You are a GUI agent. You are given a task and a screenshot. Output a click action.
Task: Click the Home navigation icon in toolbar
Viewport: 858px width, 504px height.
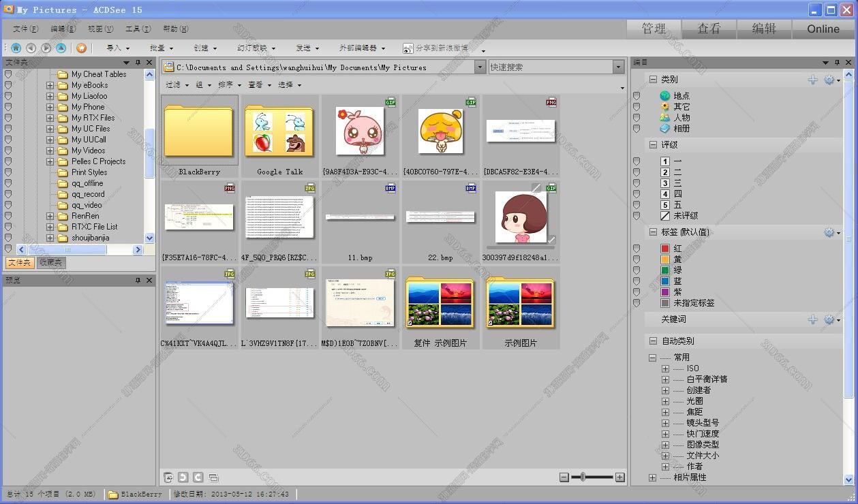click(16, 48)
